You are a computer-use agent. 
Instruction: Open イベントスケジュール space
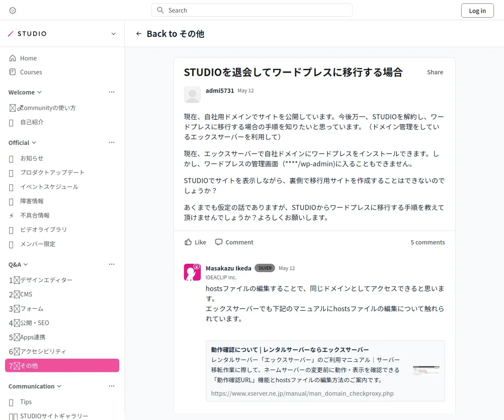(62, 186)
